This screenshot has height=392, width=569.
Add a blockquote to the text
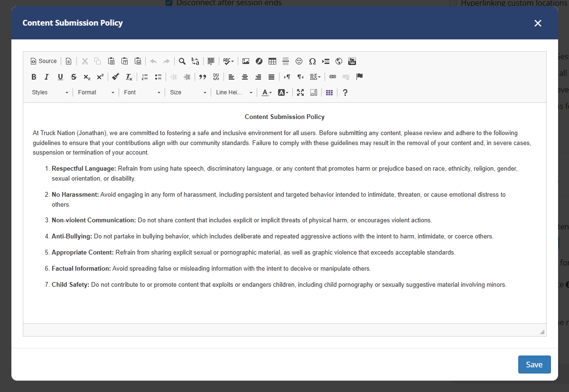[203, 77]
